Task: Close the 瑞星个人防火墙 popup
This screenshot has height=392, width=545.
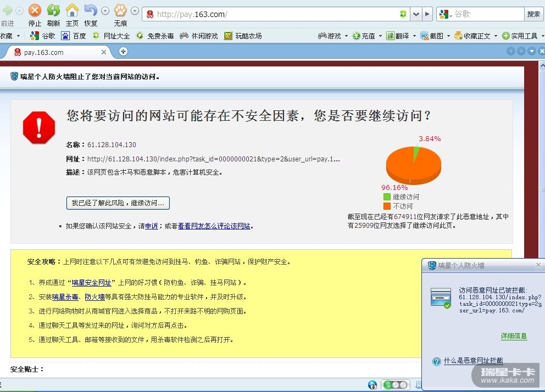Action: pyautogui.click(x=538, y=265)
